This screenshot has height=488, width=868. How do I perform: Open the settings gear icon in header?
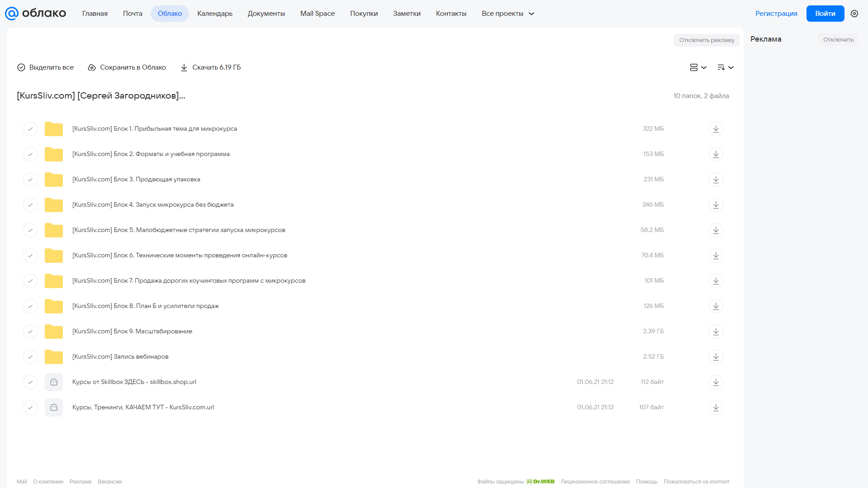click(x=854, y=14)
